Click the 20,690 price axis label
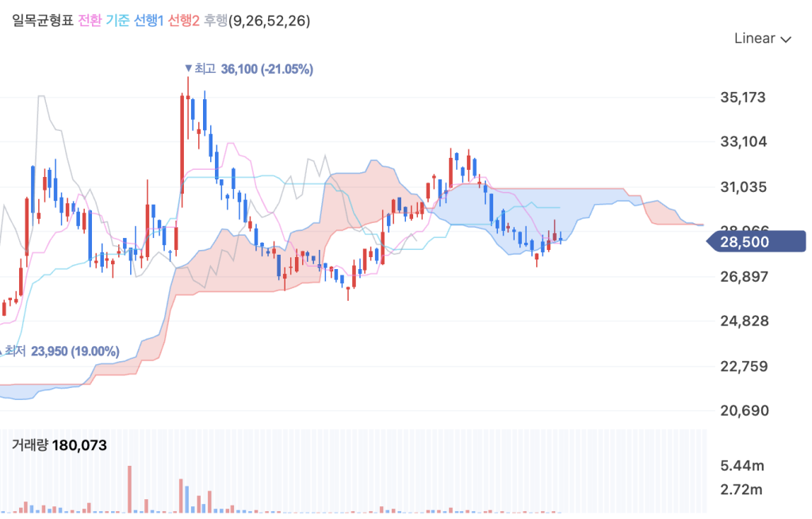Screen dimensions: 812x519 (x=742, y=411)
